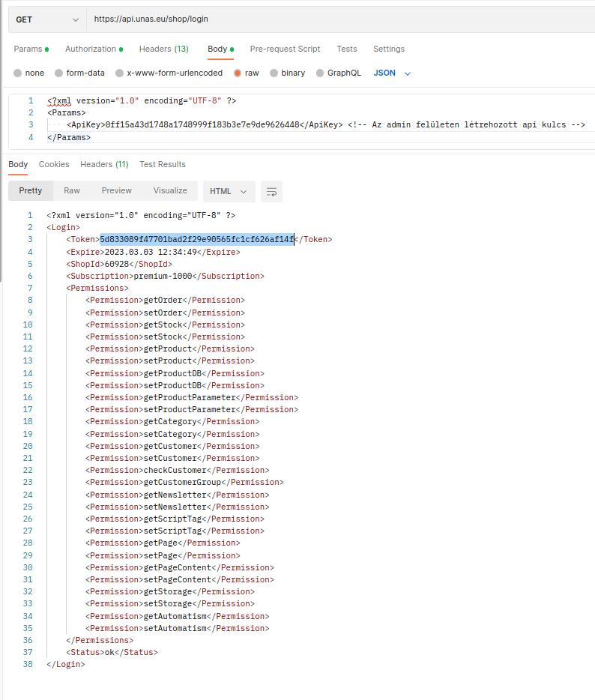Click the getCustomerGroup permission line

tap(185, 483)
